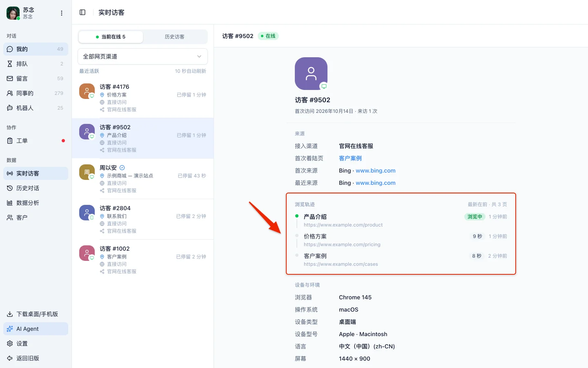Click the 浏览中 status tag

click(x=474, y=217)
